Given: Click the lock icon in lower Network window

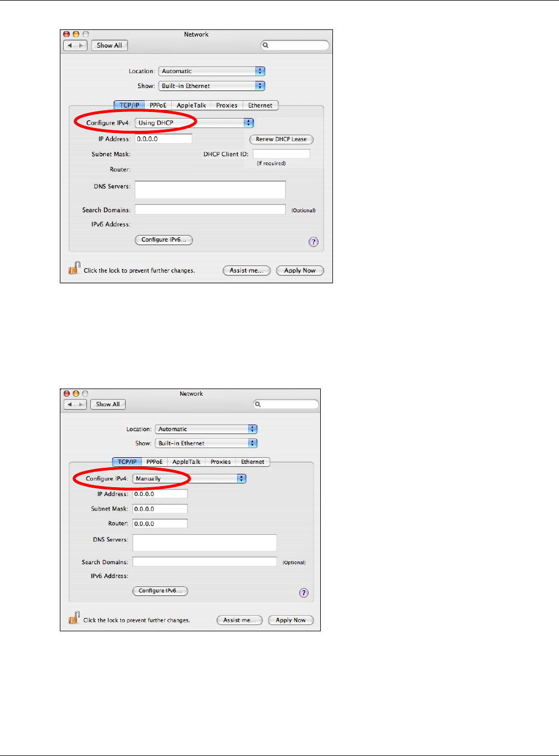Looking at the screenshot, I should (x=74, y=619).
